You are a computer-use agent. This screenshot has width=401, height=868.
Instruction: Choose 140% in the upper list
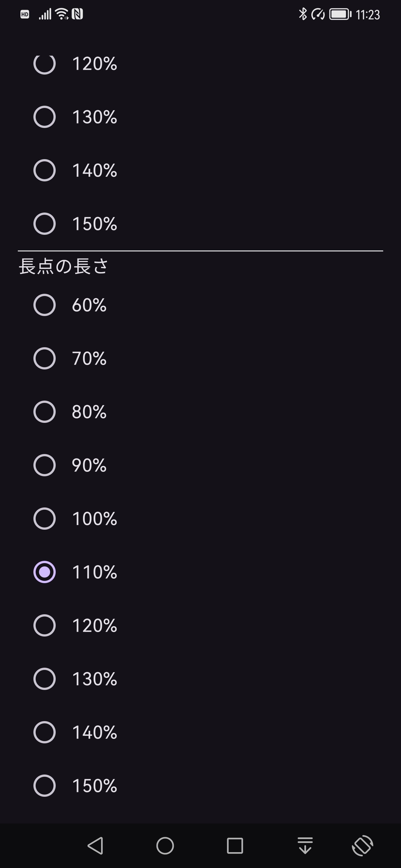(x=45, y=170)
